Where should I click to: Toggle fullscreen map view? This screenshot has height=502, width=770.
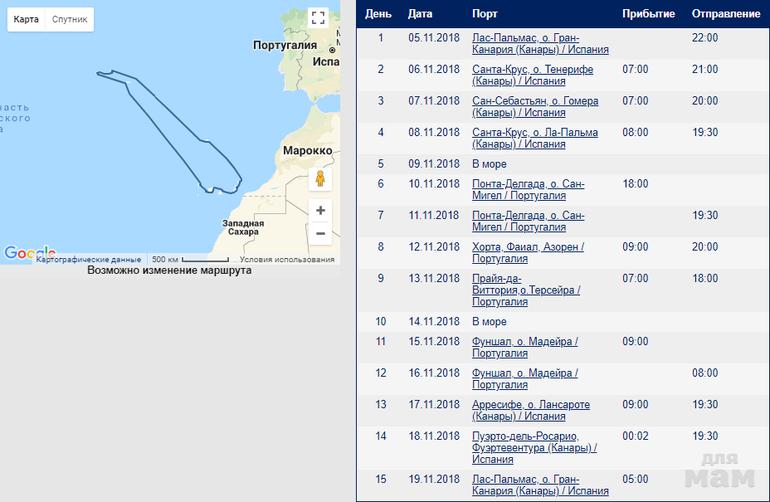coord(318,18)
